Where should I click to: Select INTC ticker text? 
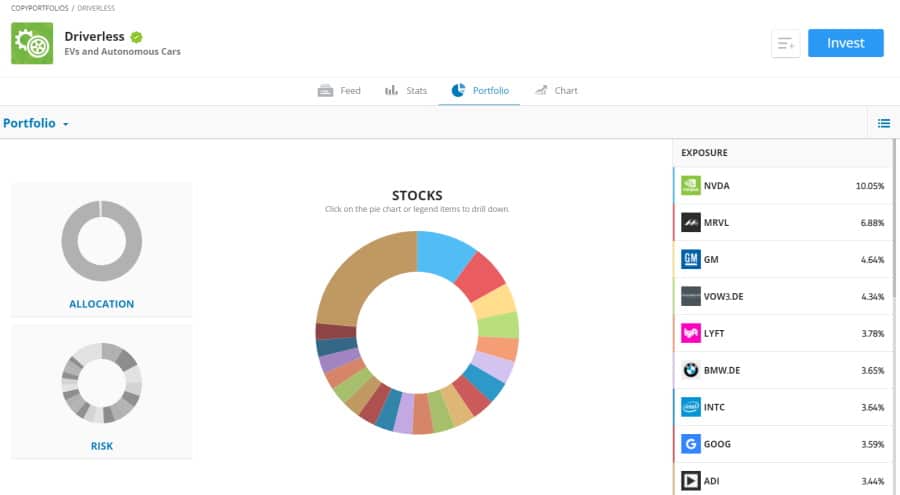pyautogui.click(x=714, y=407)
